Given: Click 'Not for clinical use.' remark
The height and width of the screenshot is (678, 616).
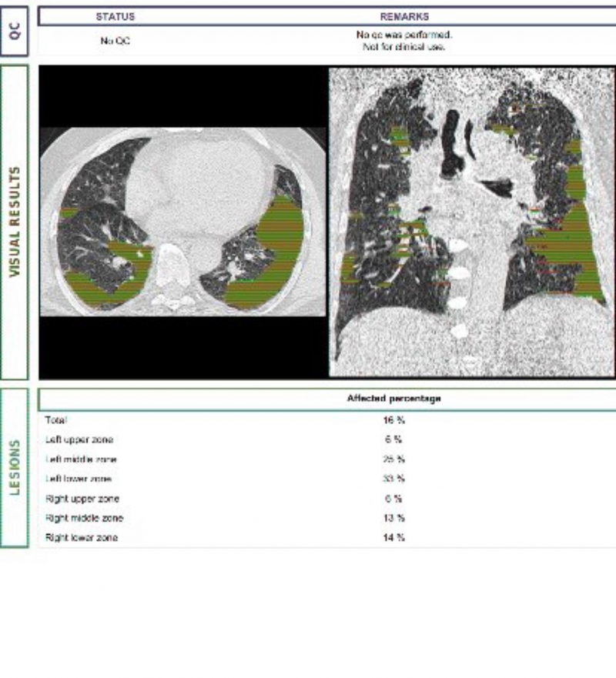Looking at the screenshot, I should (x=404, y=47).
